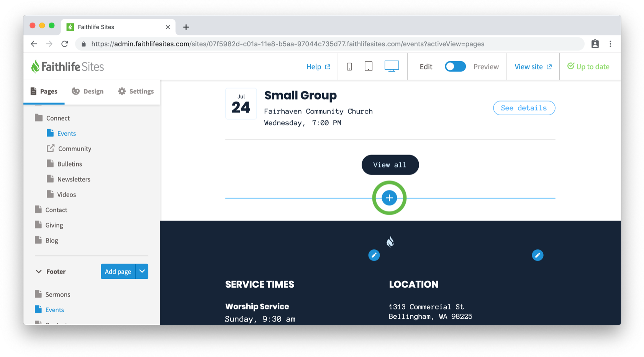Click See details for Small Group
644x357 pixels.
click(x=524, y=108)
